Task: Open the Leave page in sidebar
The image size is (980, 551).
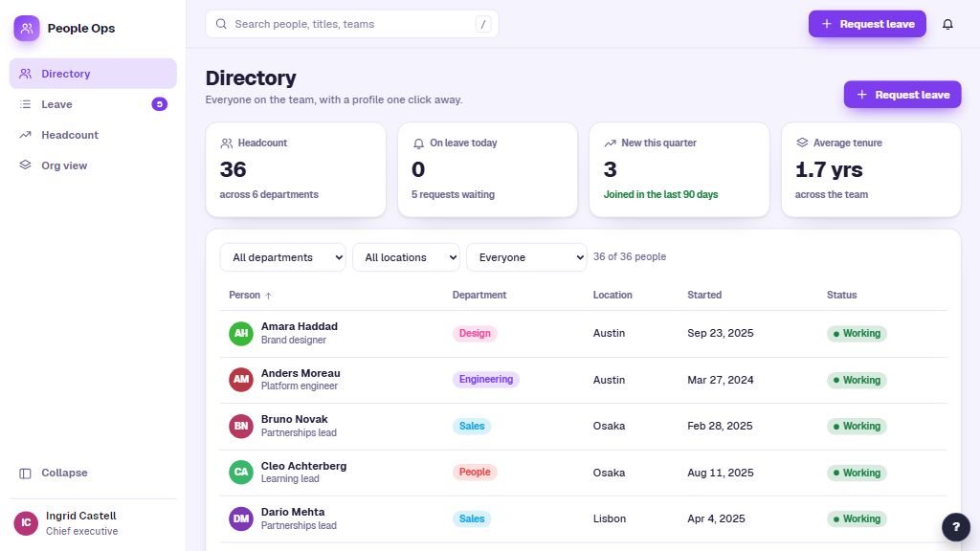Action: tap(93, 104)
